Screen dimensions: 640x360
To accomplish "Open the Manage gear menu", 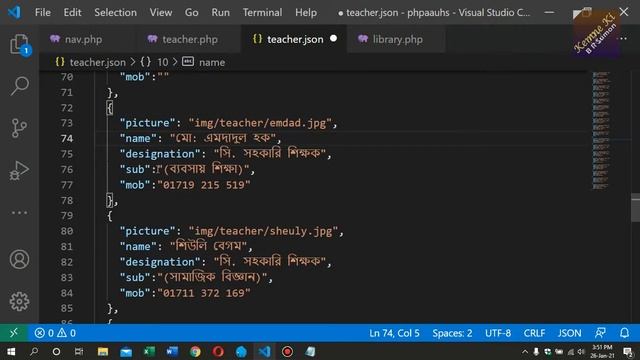I will [x=19, y=302].
